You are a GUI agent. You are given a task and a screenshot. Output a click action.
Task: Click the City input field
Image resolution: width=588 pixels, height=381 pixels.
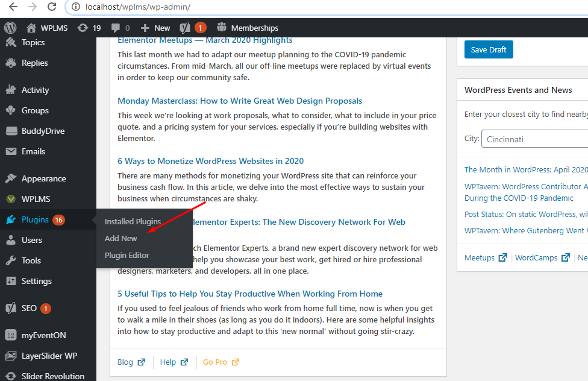pyautogui.click(x=535, y=139)
